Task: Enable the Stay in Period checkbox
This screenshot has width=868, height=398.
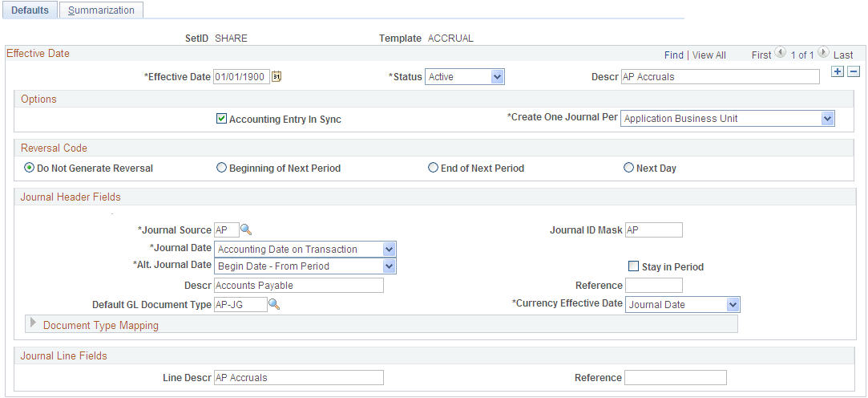Action: coord(633,266)
